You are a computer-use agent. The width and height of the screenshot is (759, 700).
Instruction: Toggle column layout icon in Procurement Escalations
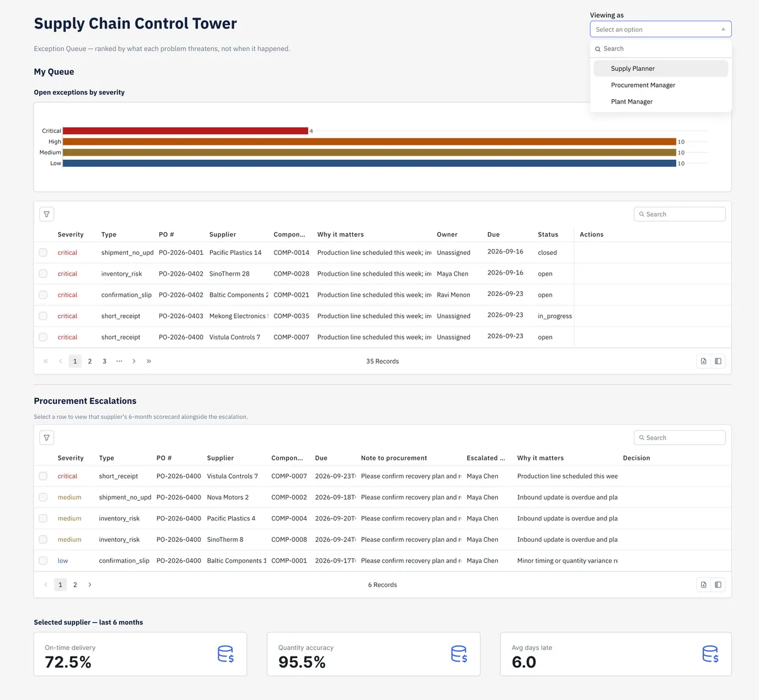point(718,585)
